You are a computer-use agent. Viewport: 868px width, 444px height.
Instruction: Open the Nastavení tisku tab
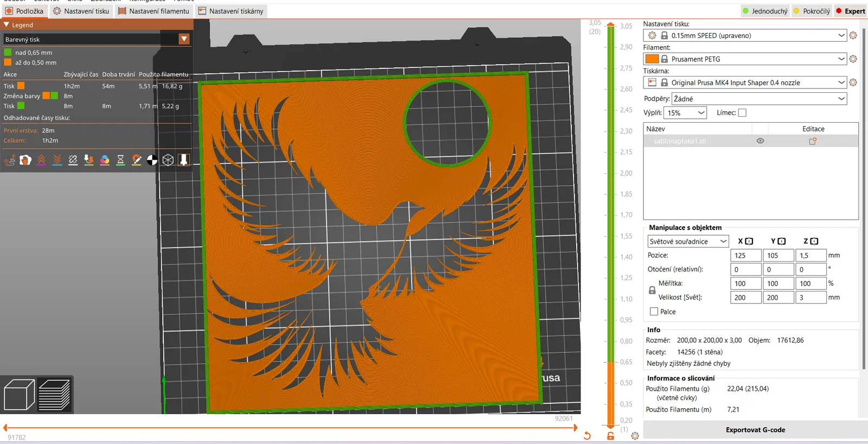[81, 11]
